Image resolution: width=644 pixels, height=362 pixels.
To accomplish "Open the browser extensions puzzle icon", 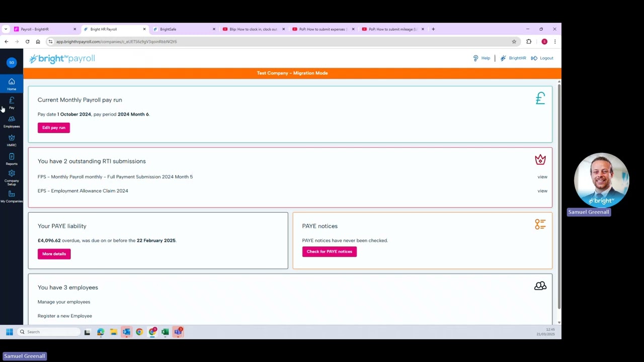I will [x=529, y=42].
